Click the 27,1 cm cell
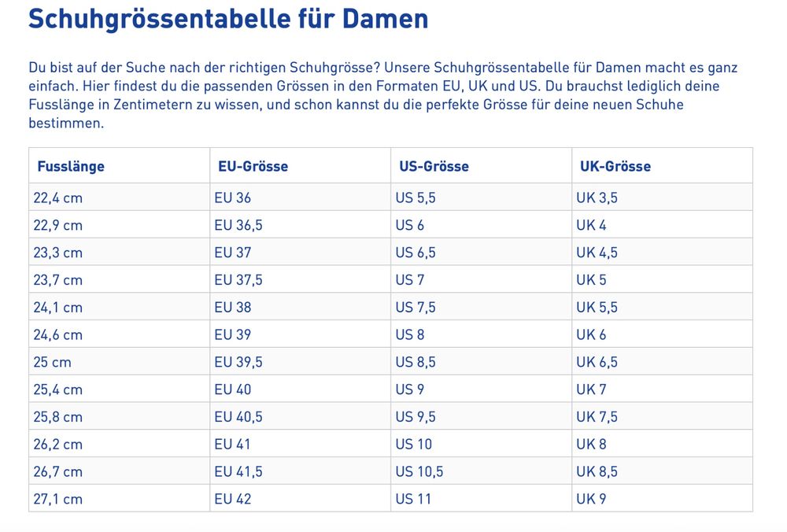The image size is (787, 532). [x=120, y=499]
